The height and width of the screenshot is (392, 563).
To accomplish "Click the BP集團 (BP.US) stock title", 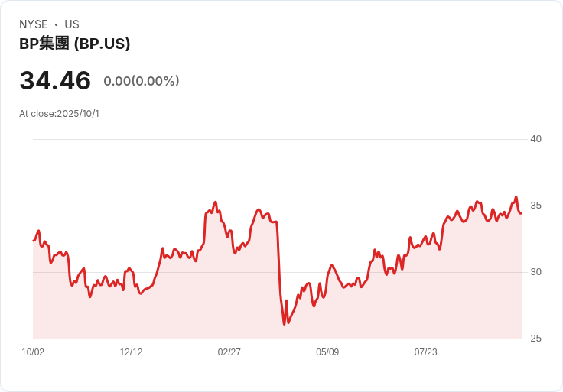I will (x=74, y=44).
